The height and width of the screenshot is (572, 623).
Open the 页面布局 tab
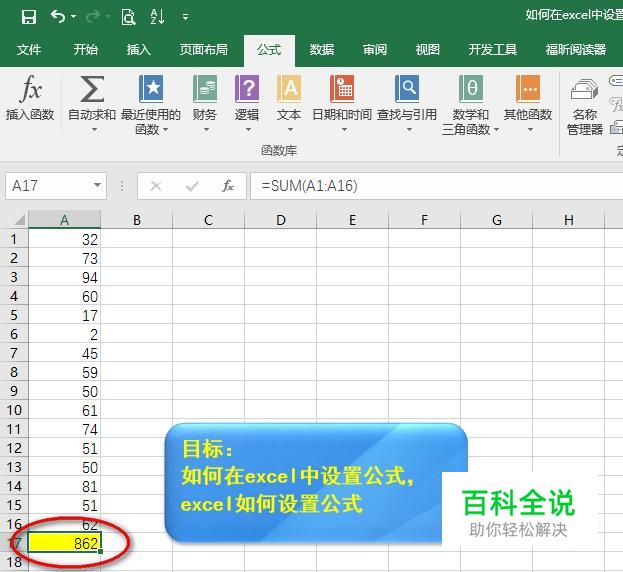[204, 50]
